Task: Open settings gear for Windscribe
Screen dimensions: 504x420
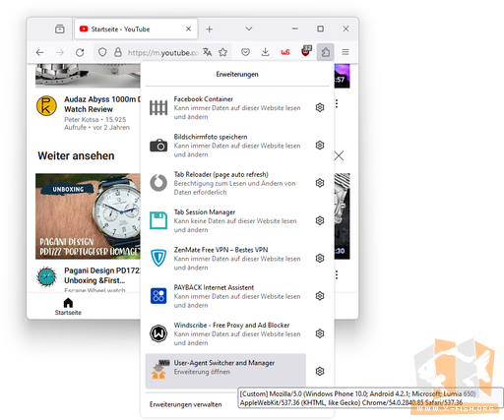Action: [x=320, y=333]
